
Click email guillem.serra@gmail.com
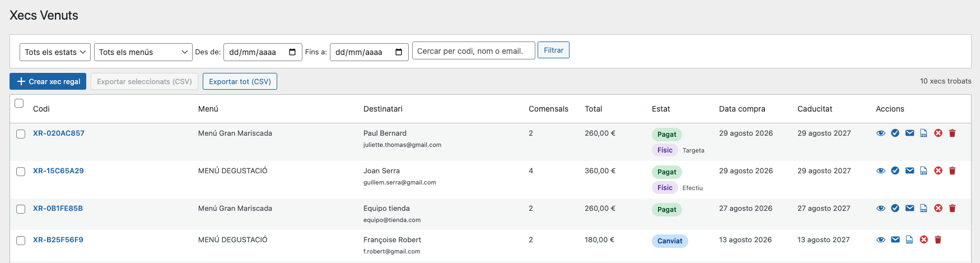(x=400, y=182)
